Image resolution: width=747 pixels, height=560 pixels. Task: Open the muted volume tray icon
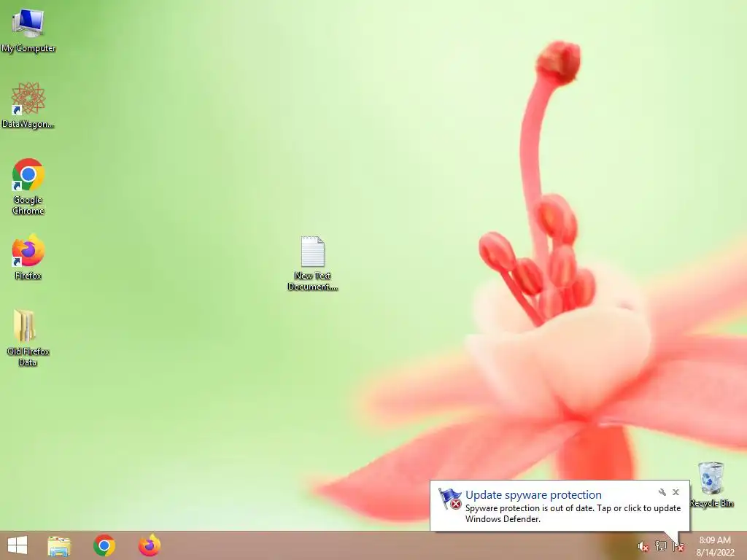pos(643,546)
